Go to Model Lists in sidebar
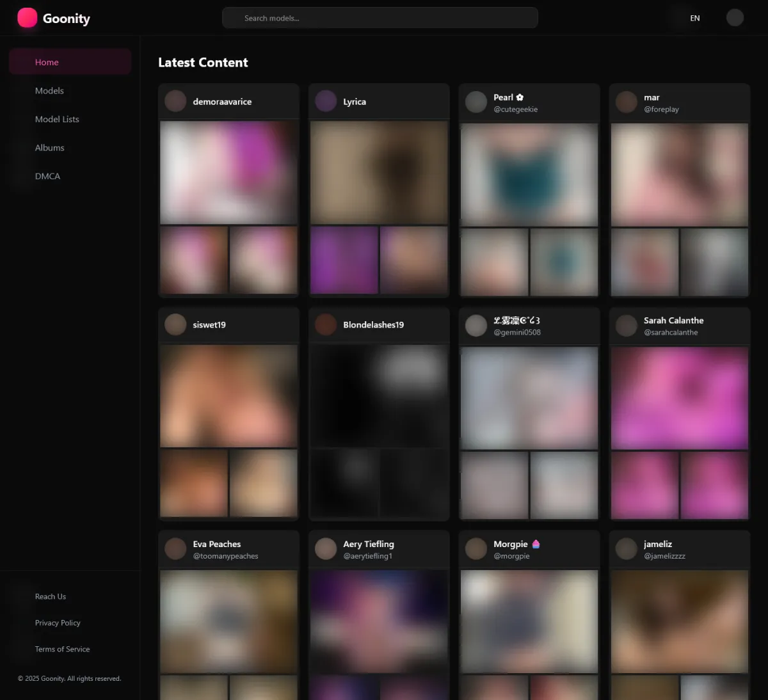The image size is (768, 700). tap(57, 119)
